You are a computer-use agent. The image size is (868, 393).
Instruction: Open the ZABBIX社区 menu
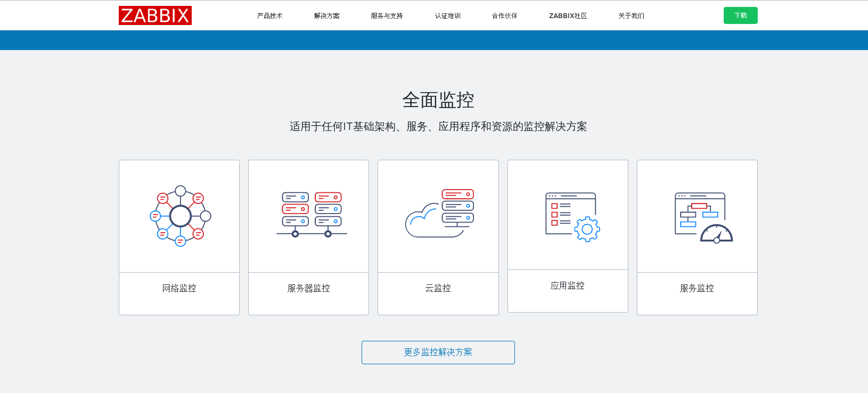point(568,16)
